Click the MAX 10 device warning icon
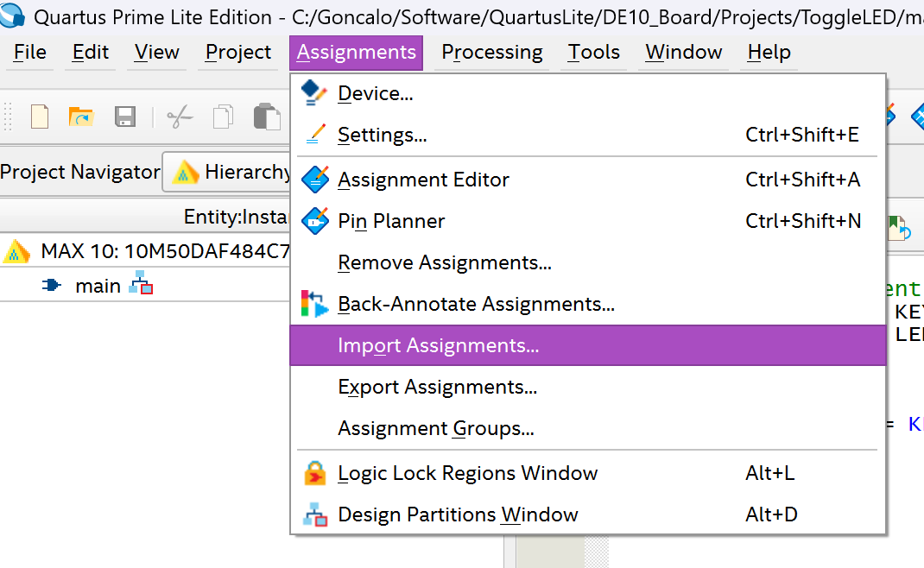 click(16, 251)
